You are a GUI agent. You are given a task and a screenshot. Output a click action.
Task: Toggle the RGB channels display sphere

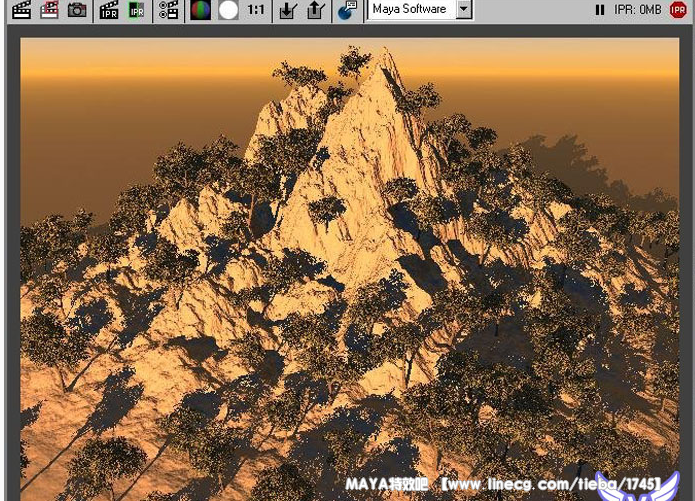(200, 10)
